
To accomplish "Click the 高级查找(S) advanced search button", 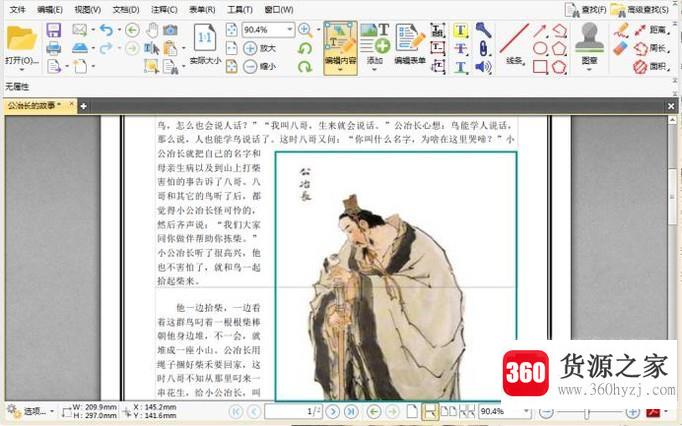I will [639, 10].
